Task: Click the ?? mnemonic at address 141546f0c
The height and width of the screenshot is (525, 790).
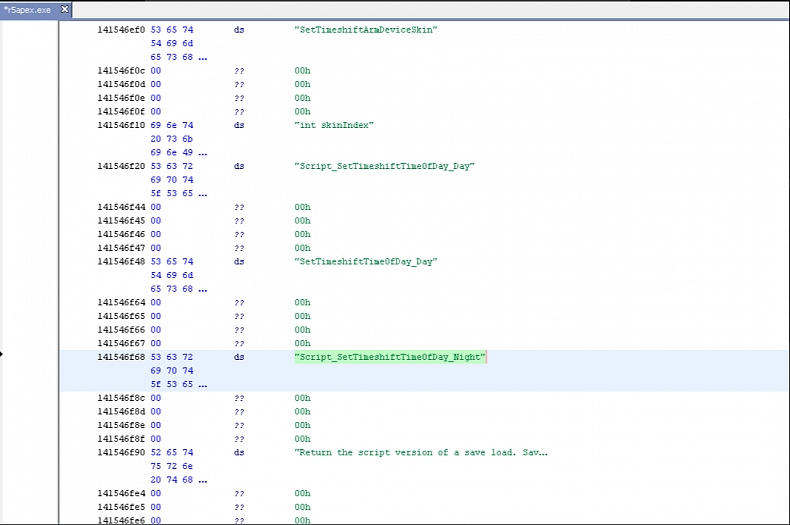Action: pos(239,71)
